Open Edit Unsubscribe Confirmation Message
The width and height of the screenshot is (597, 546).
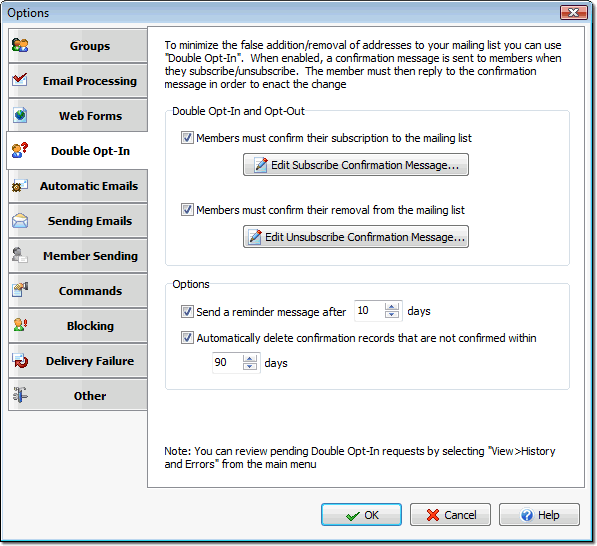(356, 236)
